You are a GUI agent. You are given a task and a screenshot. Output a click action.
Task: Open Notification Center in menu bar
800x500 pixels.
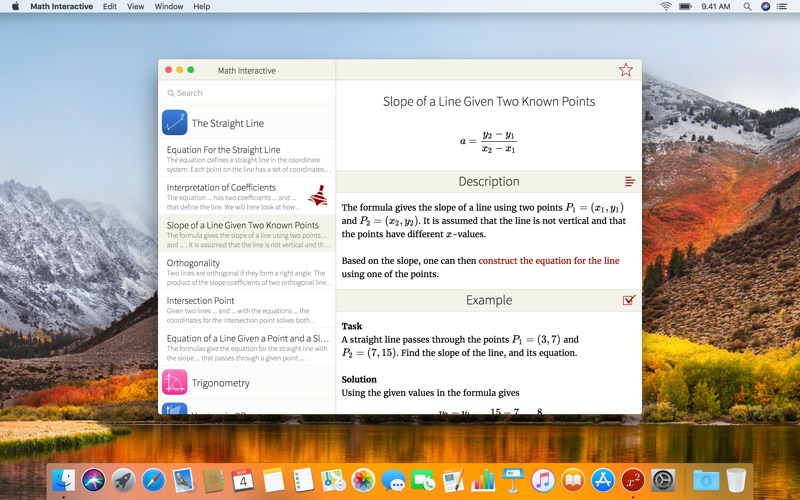(x=782, y=6)
